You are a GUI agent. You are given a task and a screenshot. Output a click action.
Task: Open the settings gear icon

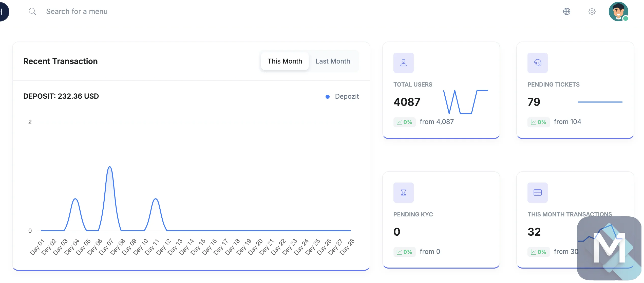592,11
